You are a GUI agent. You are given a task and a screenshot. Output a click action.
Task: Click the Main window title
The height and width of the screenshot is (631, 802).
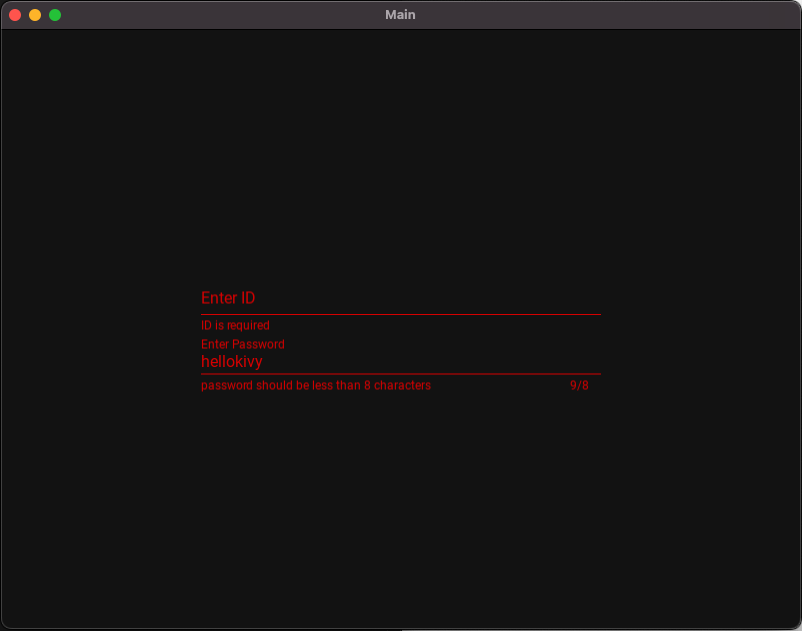pos(400,15)
